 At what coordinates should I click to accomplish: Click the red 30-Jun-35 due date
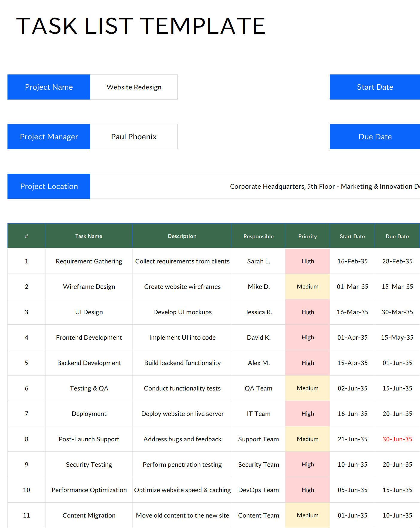click(397, 439)
